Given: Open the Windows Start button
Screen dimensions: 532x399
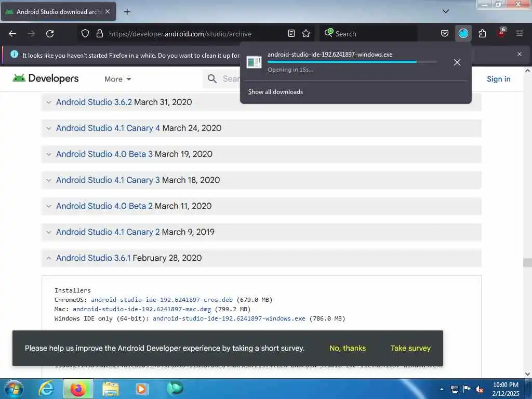Looking at the screenshot, I should [x=14, y=389].
